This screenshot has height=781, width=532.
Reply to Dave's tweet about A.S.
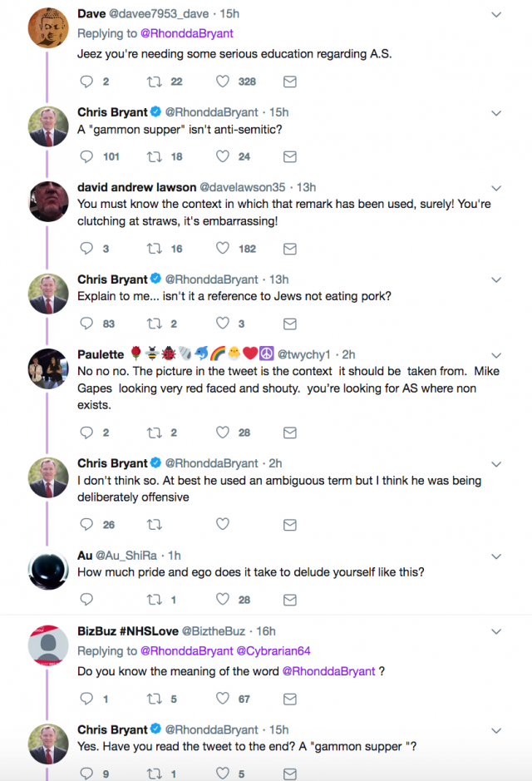pos(86,82)
